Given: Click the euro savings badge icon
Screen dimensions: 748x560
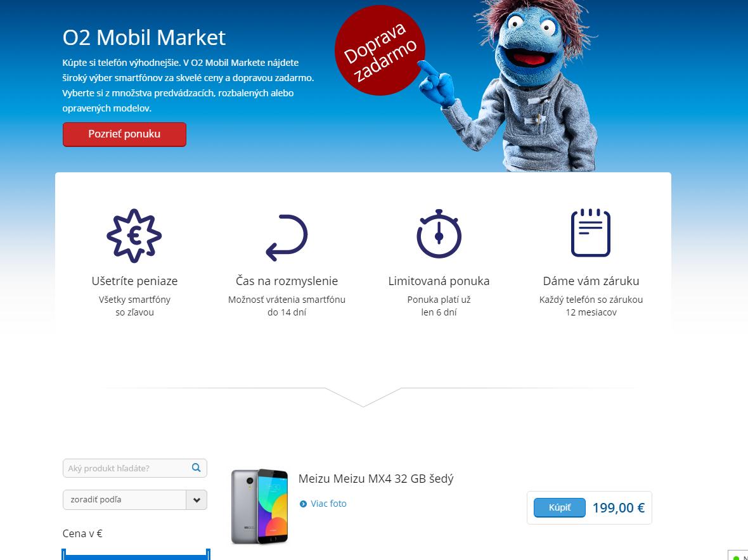Looking at the screenshot, I should tap(134, 236).
